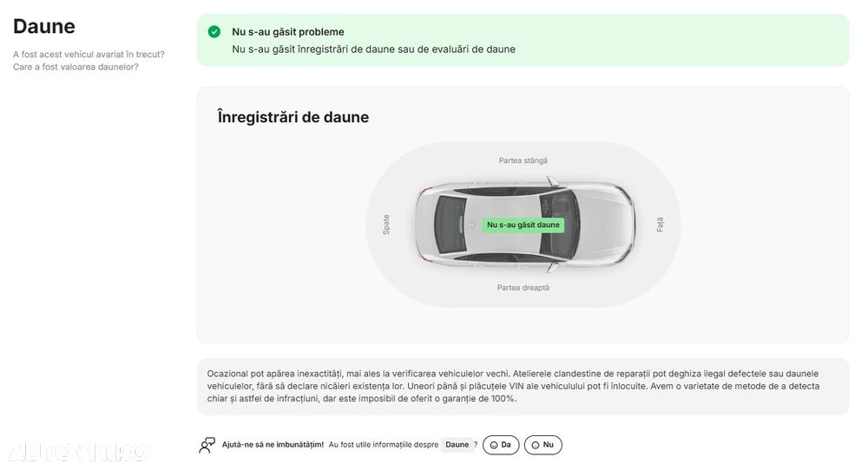Click the "Daune" tag in feedback question
Image resolution: width=868 pixels, height=470 pixels.
[457, 445]
